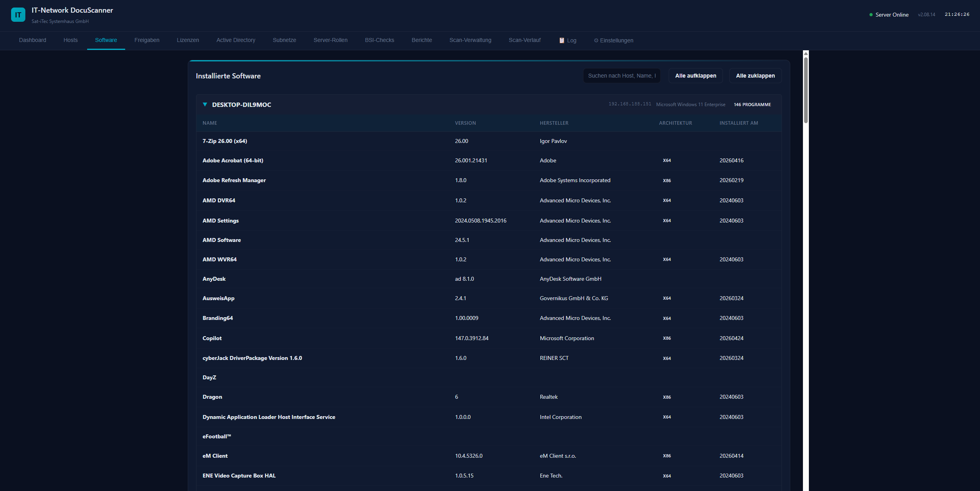The image size is (980, 491).
Task: Click the gear icon beside Einstellungen
Action: [597, 40]
